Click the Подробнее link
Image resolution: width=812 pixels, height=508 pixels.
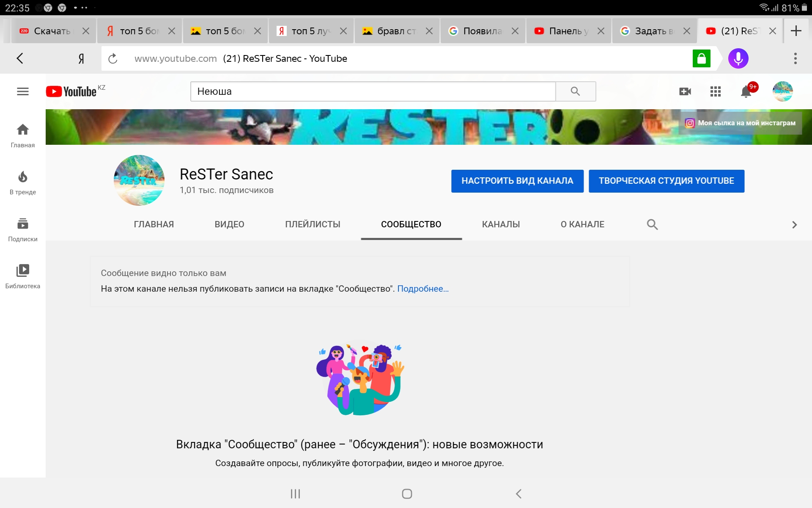tap(423, 289)
